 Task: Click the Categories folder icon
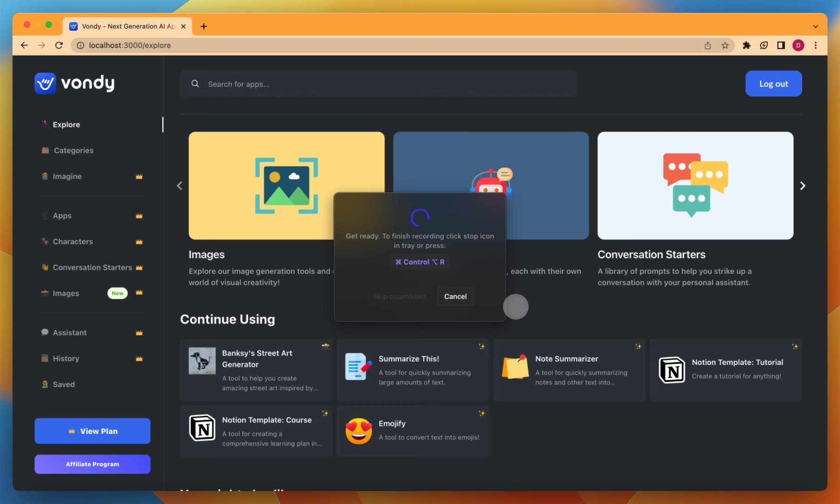tap(45, 150)
